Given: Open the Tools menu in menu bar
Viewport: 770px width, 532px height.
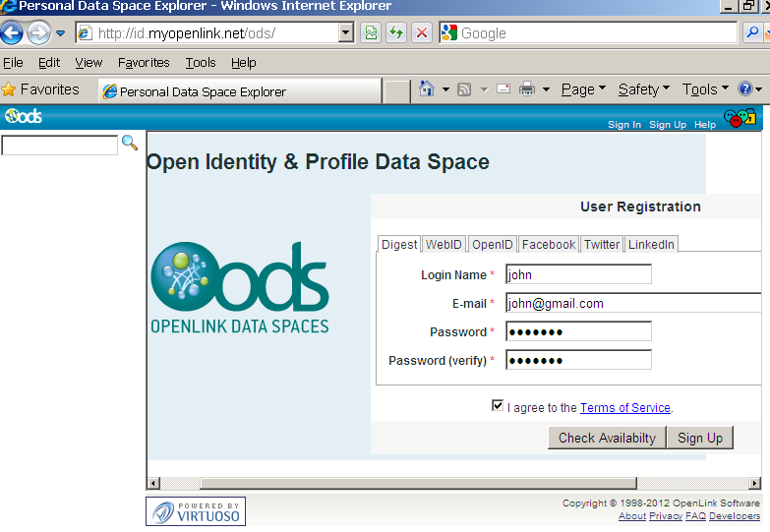Looking at the screenshot, I should pyautogui.click(x=201, y=62).
